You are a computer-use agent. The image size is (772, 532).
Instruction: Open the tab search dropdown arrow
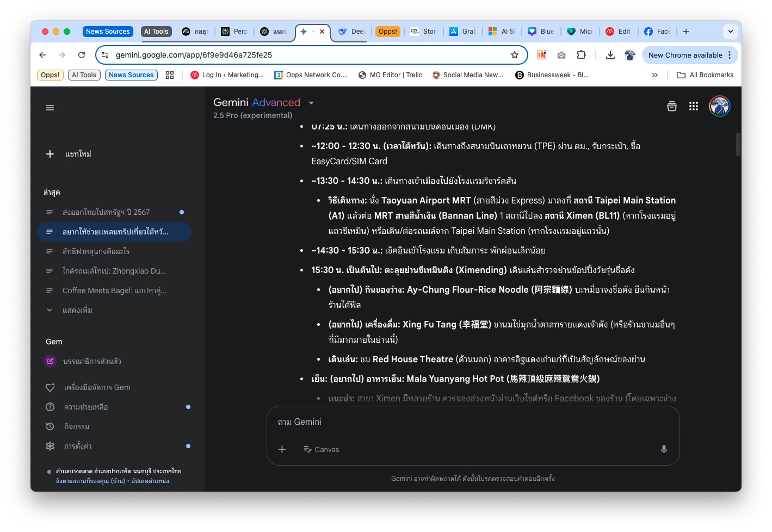coord(730,32)
